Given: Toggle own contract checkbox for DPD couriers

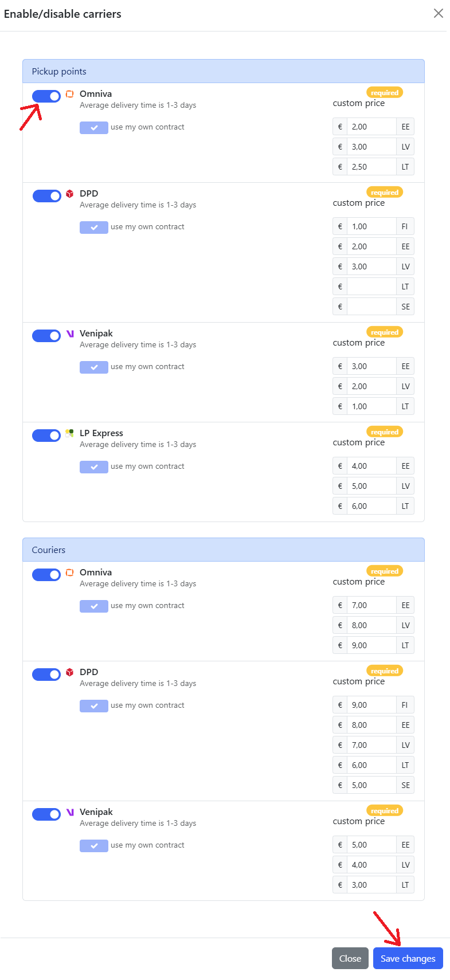Looking at the screenshot, I should click(94, 705).
